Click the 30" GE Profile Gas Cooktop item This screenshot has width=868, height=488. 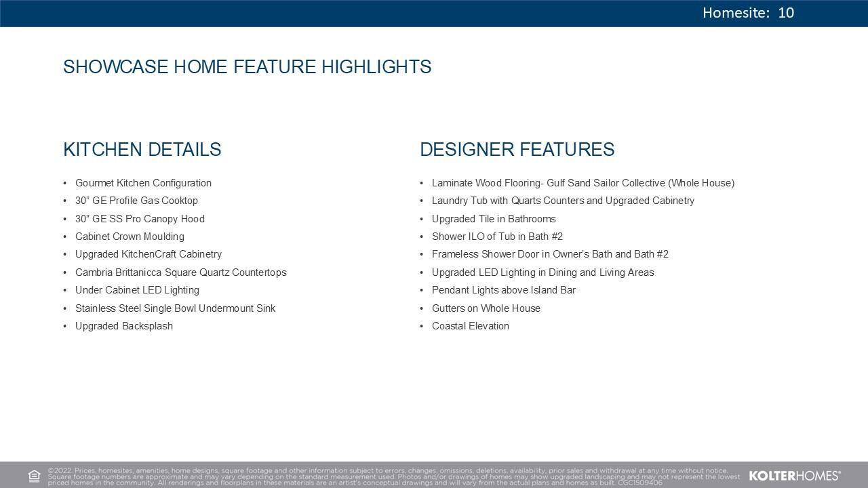pos(136,201)
